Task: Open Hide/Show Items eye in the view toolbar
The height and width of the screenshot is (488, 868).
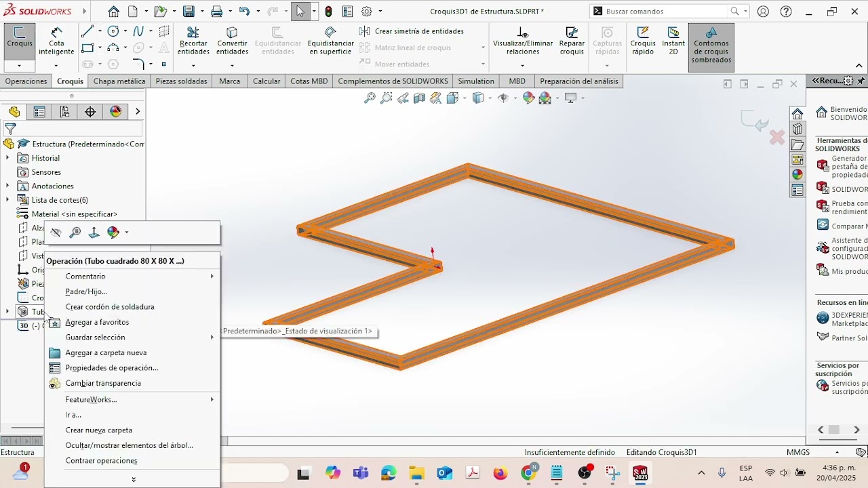Action: pos(503,98)
